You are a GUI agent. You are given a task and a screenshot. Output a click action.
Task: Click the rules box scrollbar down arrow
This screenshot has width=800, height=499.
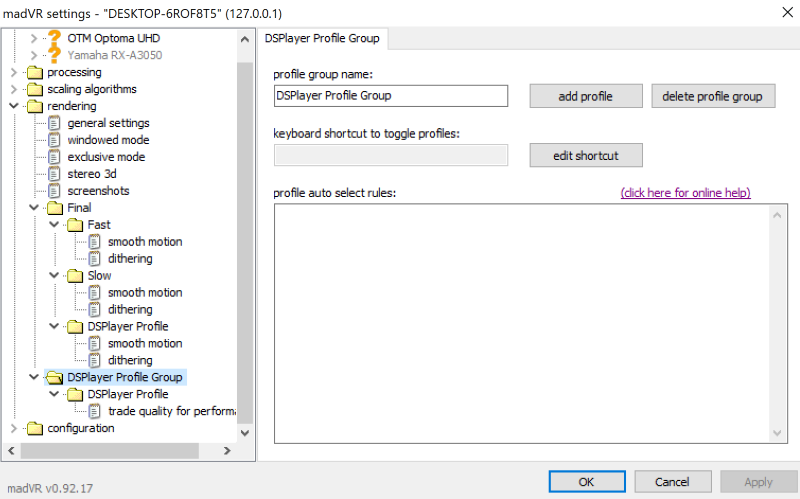click(x=777, y=433)
